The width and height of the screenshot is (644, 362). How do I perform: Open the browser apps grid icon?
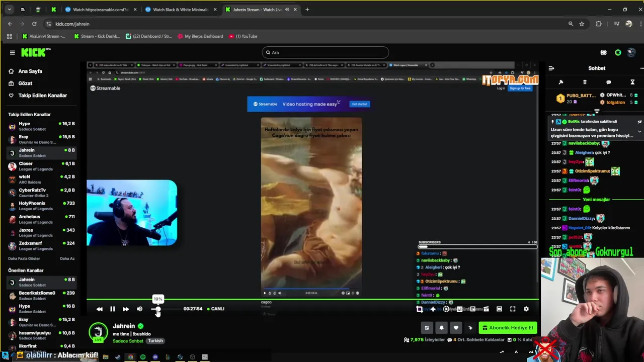coord(9,36)
